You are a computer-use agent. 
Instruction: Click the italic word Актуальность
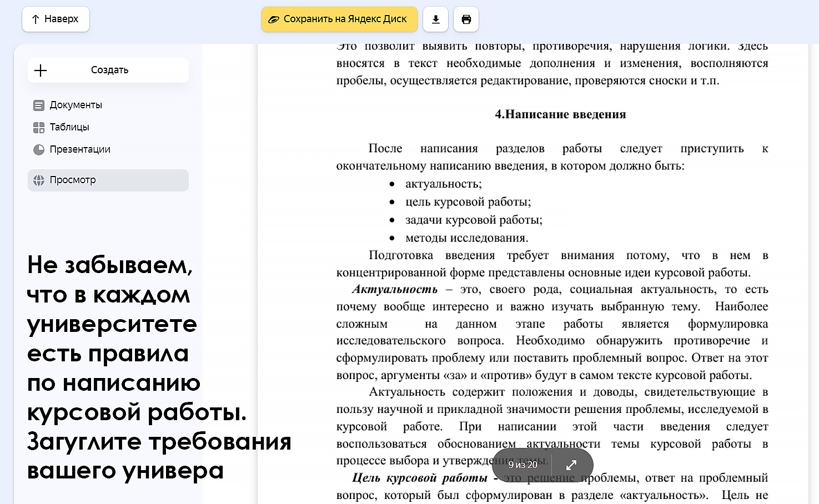tap(395, 289)
